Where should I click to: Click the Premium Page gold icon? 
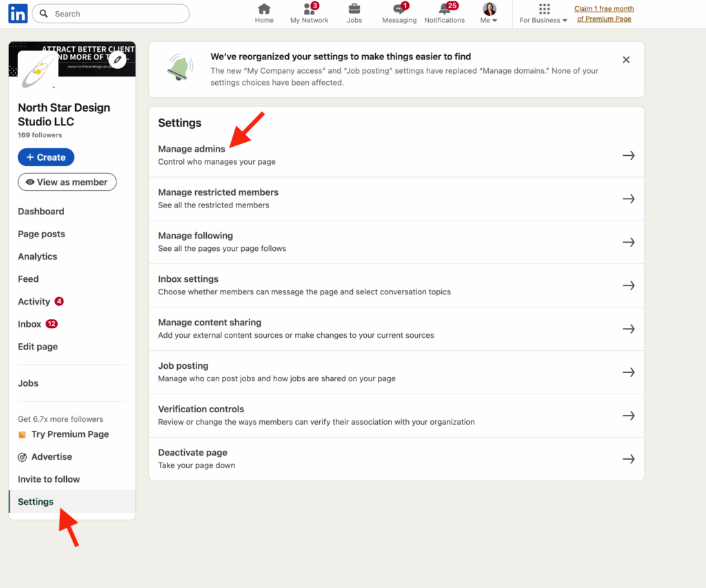[x=22, y=434]
